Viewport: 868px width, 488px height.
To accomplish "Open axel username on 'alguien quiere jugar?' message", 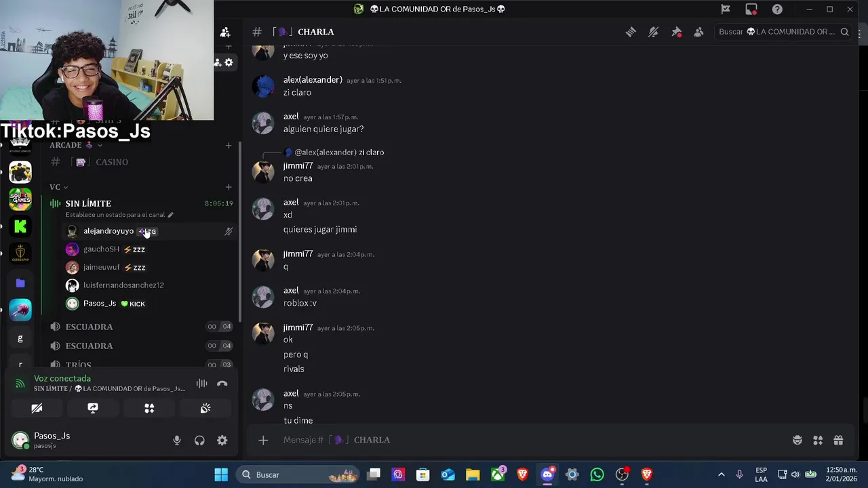I will 291,117.
